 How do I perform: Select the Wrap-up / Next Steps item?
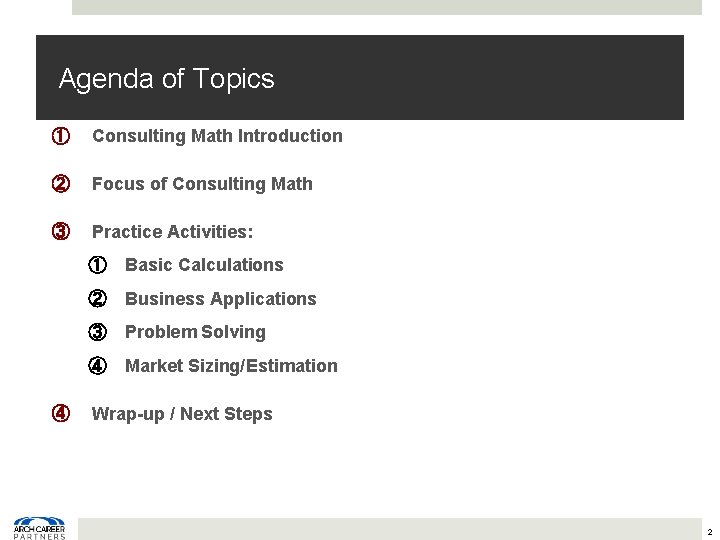182,413
